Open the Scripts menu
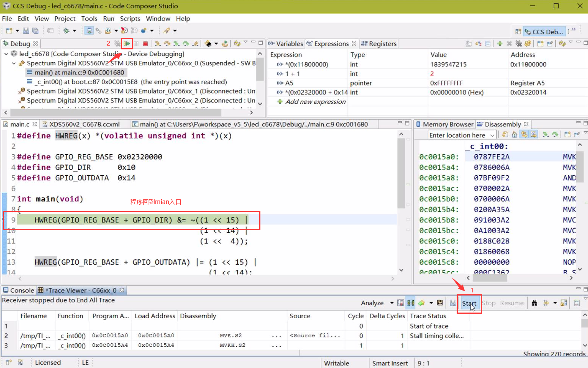588x368 pixels. click(x=130, y=18)
